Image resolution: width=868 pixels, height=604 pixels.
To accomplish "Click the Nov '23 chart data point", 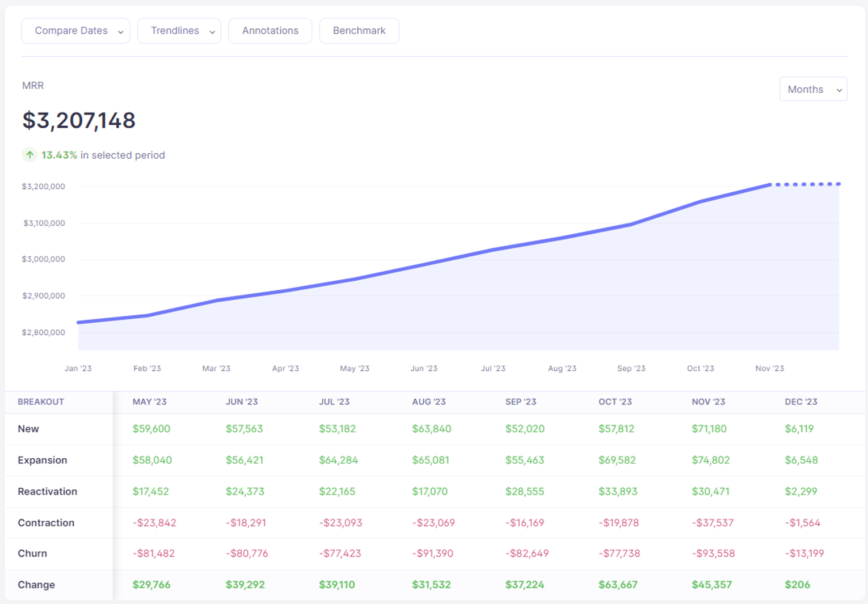I will pos(770,184).
